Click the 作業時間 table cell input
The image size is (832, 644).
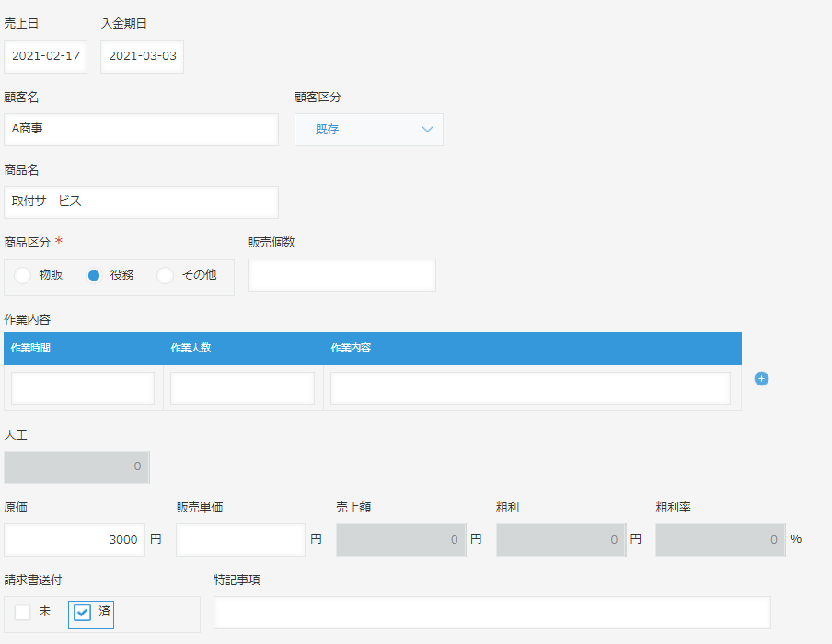tap(83, 388)
